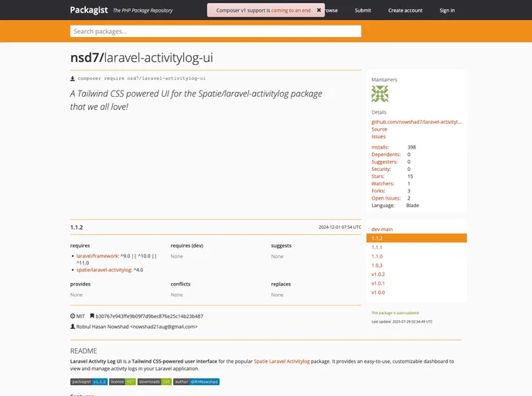The width and height of the screenshot is (532, 396).
Task: Open the github.com/nowshad7 repository link
Action: coord(416,122)
